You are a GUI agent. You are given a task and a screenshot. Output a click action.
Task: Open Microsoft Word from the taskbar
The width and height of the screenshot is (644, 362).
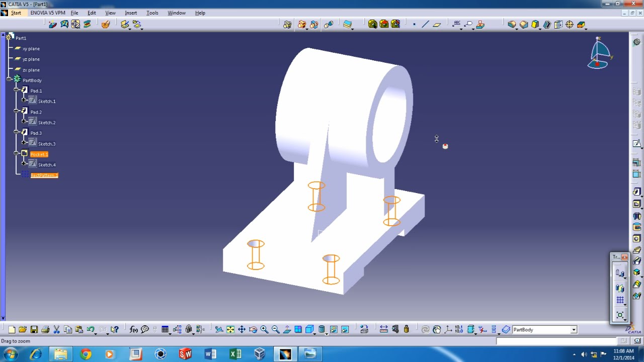[210, 354]
